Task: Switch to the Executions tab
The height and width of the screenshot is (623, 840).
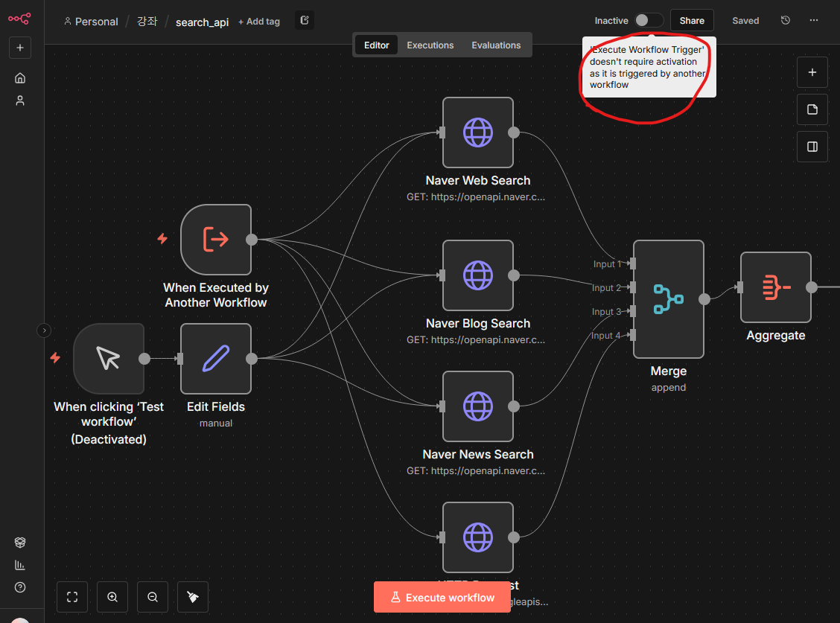Action: tap(430, 45)
